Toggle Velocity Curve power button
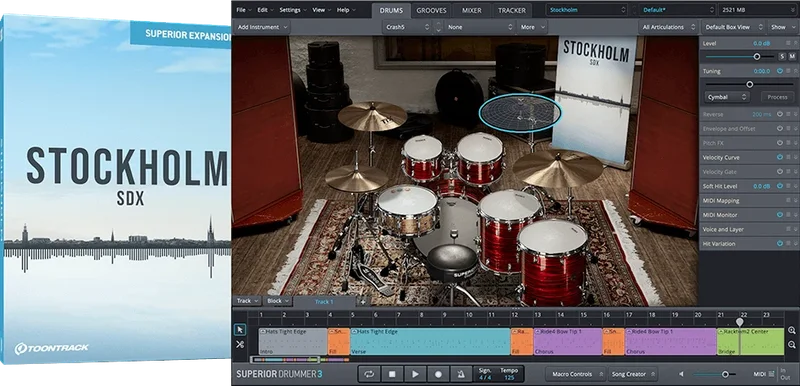This screenshot has height=386, width=800. tap(780, 158)
